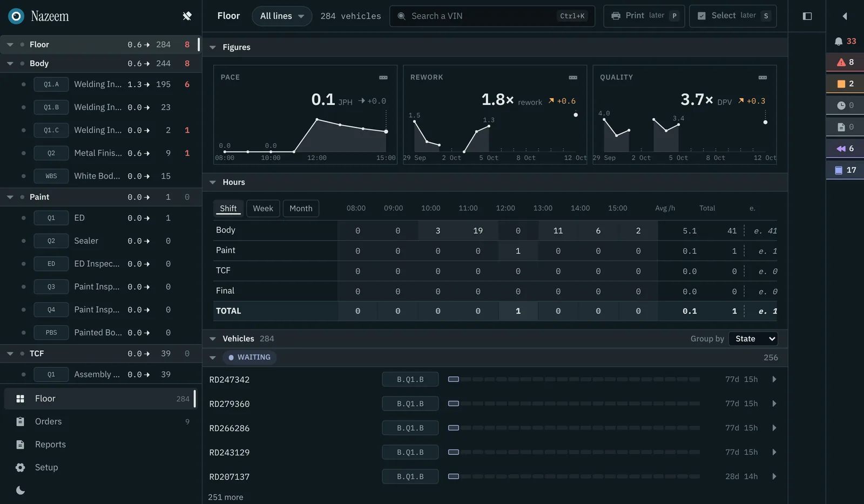Open the clock alerts showing 0

coord(845,105)
